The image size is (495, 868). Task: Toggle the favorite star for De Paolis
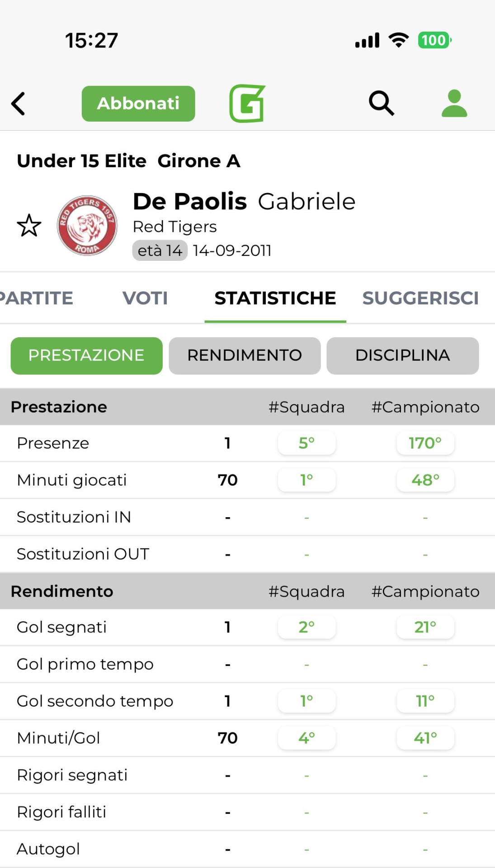pyautogui.click(x=29, y=226)
